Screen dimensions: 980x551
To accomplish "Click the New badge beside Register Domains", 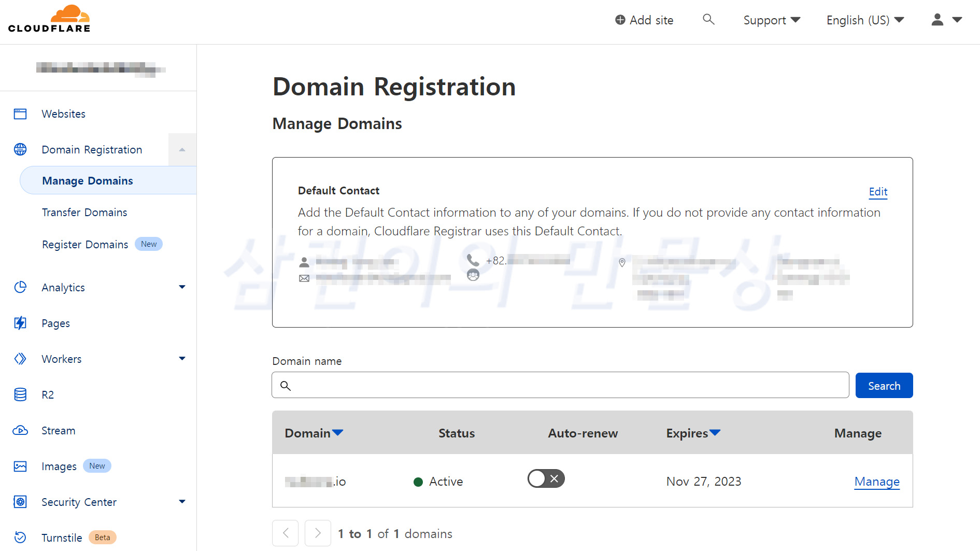I will 149,244.
